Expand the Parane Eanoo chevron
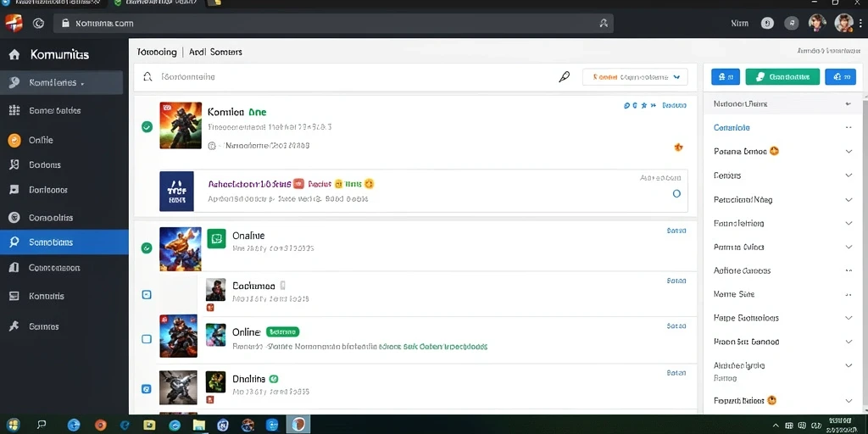 849,152
